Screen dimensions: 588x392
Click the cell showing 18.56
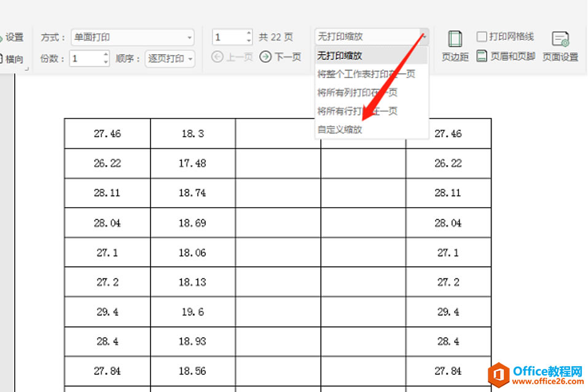193,371
